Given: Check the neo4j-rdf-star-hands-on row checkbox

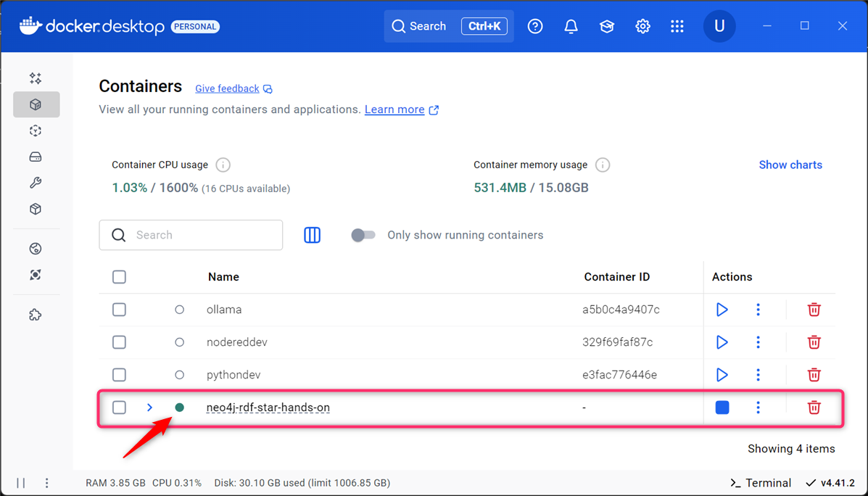Looking at the screenshot, I should click(x=119, y=408).
